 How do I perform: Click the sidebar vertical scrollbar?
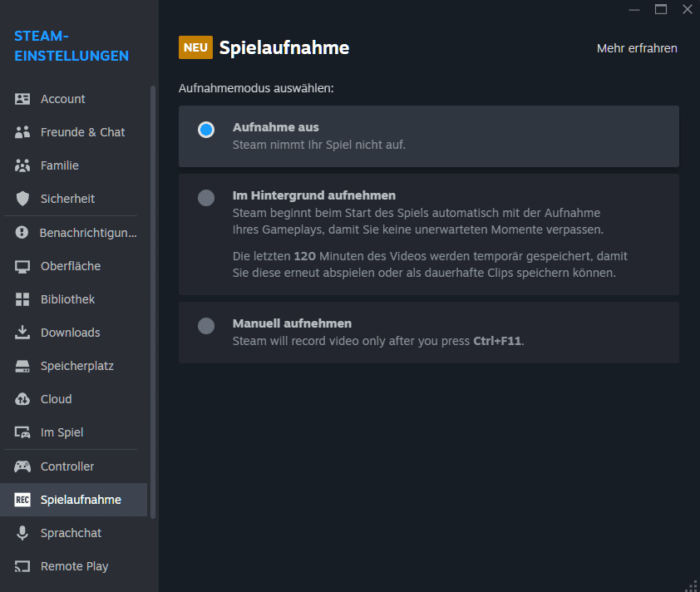pos(153,299)
